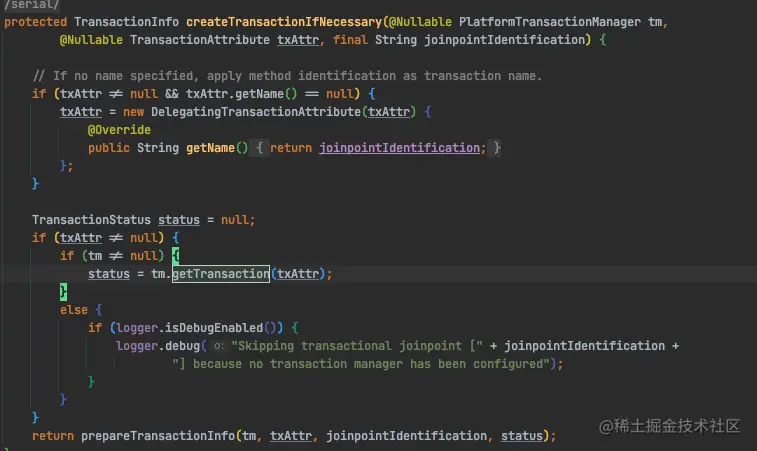The image size is (757, 451).
Task: Click tm in 'if (tm != null)'
Action: click(x=95, y=255)
